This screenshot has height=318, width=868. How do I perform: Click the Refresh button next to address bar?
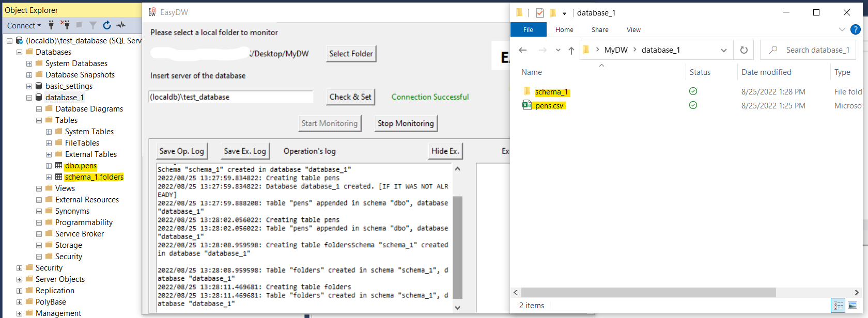[x=744, y=50]
